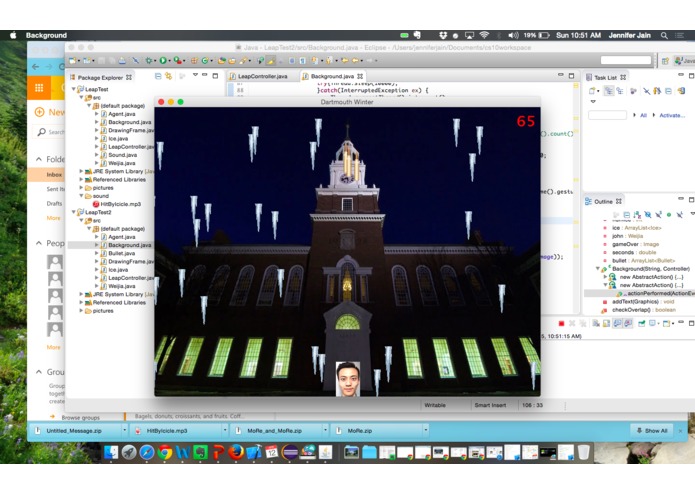Click the Dropbox icon in menu bar
This screenshot has height=494, width=695.
click(442, 35)
